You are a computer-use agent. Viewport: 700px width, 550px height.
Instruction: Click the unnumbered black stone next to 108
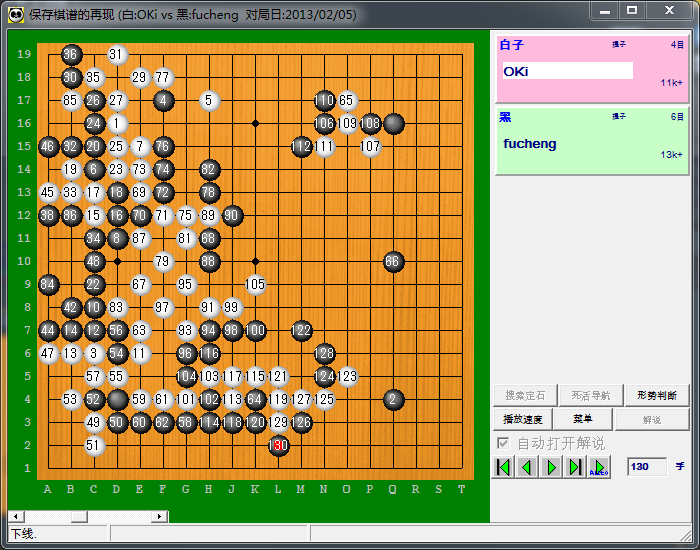tap(393, 124)
